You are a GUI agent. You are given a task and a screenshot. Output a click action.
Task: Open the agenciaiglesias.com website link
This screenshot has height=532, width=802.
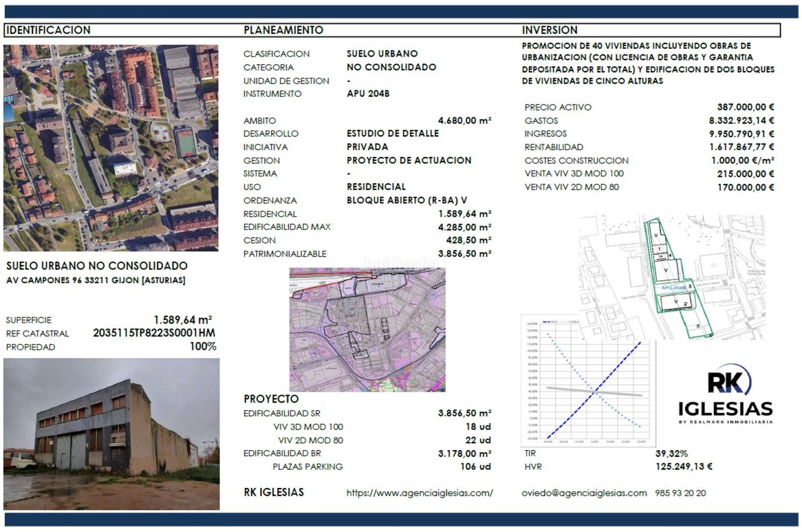(419, 493)
